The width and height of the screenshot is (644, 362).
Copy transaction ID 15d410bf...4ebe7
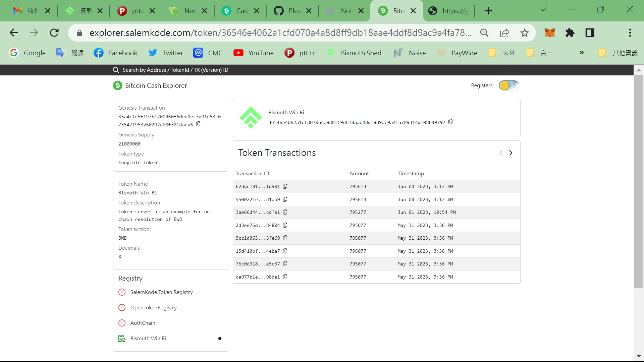tap(285, 251)
